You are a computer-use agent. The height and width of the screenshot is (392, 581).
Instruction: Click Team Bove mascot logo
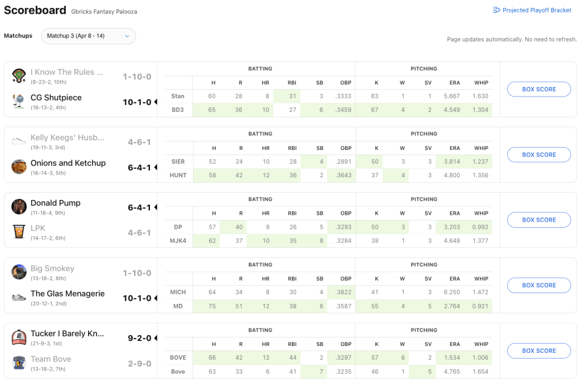pyautogui.click(x=19, y=362)
